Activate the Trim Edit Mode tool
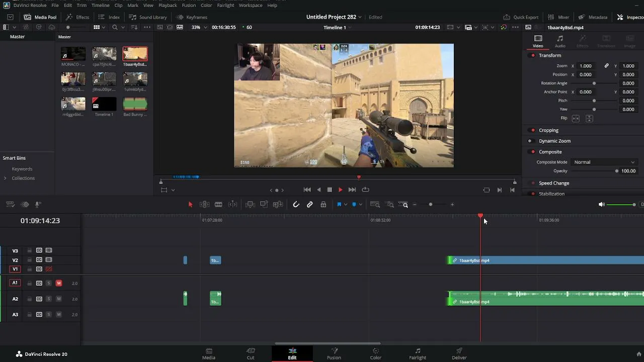The width and height of the screenshot is (644, 362). click(204, 205)
